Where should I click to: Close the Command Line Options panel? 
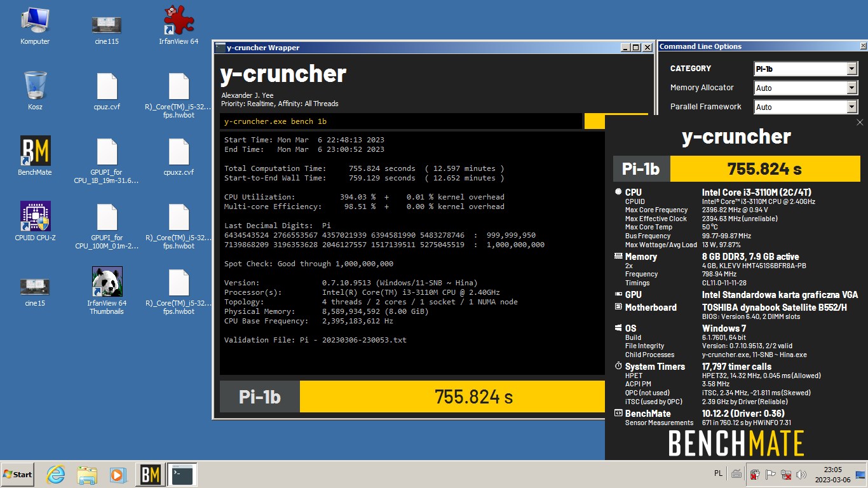[864, 46]
